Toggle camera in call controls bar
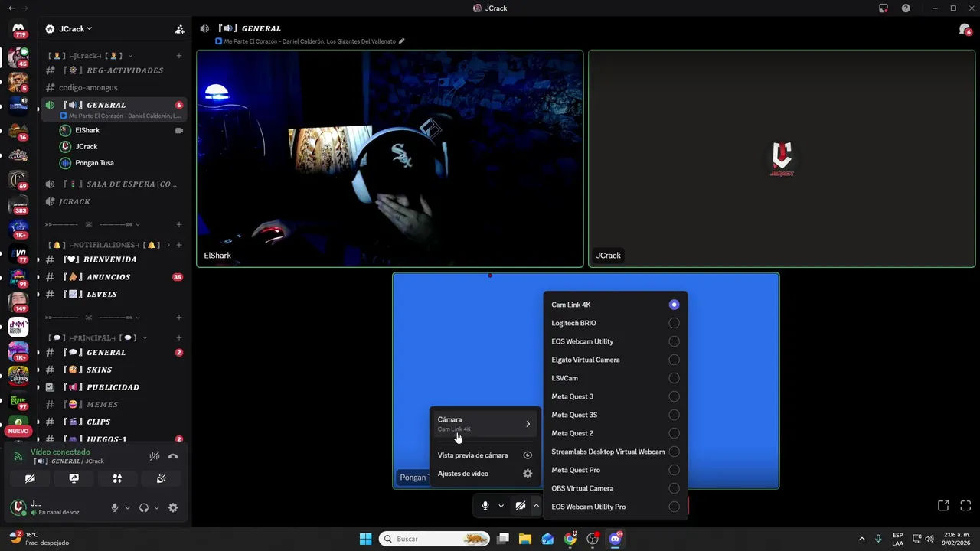This screenshot has height=551, width=980. [521, 506]
